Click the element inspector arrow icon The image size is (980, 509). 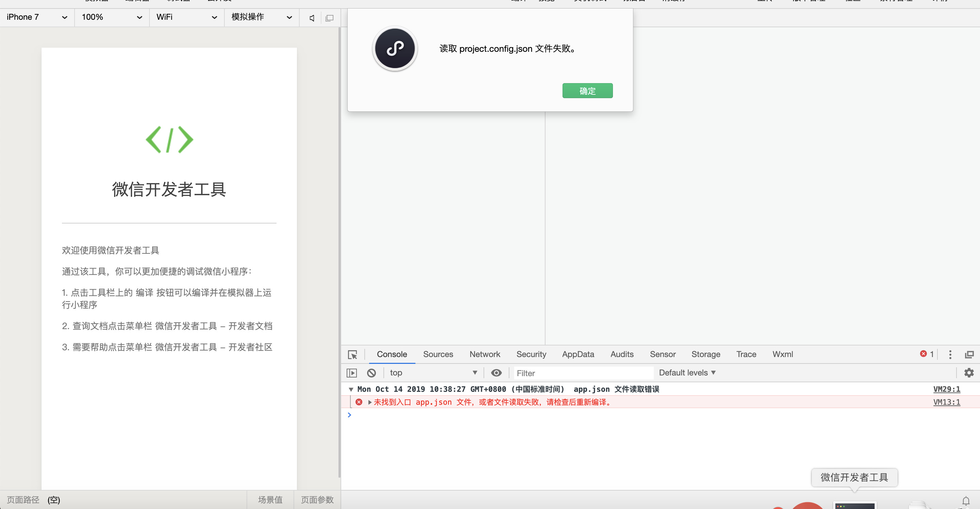(352, 354)
